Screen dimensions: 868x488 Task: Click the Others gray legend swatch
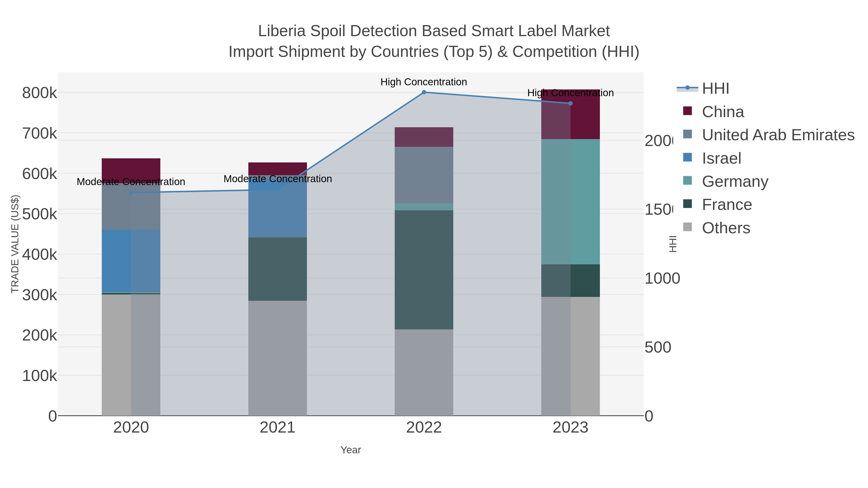[x=687, y=227]
